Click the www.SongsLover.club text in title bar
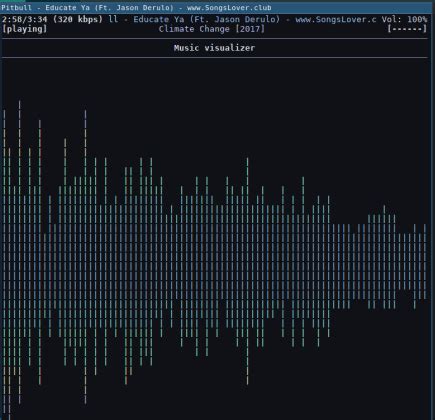The image size is (435, 420). [229, 7]
